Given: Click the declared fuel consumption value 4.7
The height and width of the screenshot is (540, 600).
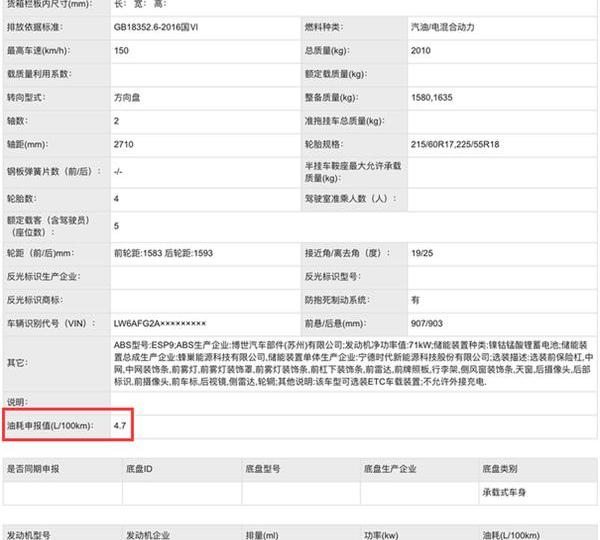Looking at the screenshot, I should 120,426.
